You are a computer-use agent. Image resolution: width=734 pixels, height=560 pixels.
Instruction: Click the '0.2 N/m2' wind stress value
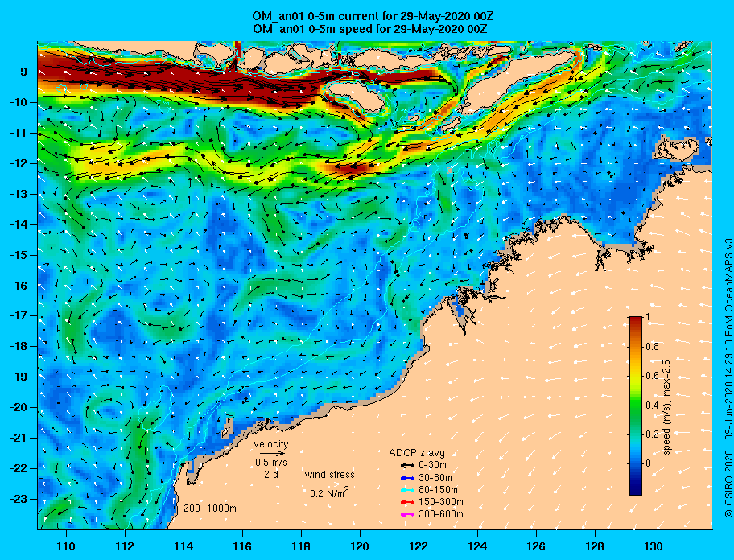click(x=329, y=492)
